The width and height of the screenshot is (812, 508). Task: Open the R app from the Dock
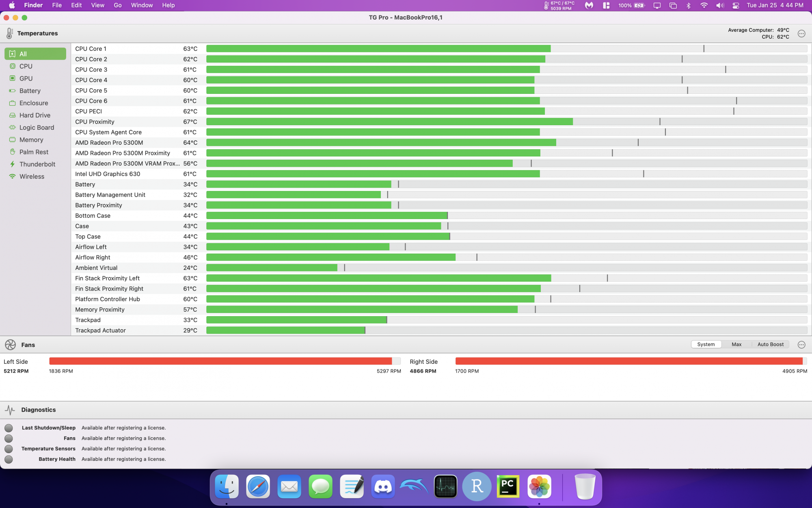(x=477, y=486)
